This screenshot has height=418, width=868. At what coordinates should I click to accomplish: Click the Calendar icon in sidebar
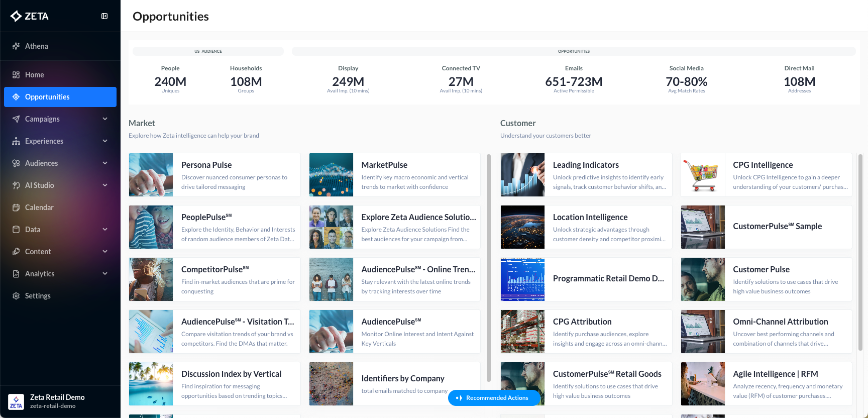pyautogui.click(x=16, y=207)
